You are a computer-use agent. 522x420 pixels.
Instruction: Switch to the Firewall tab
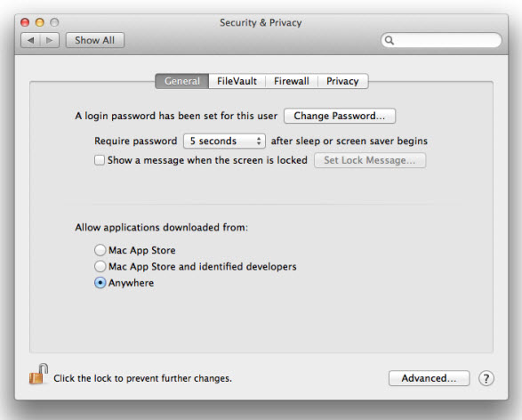pyautogui.click(x=292, y=81)
